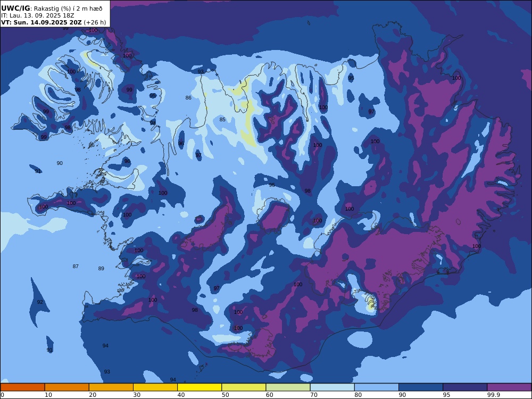
Task: Select the sky blue 80–90 legend swatch
Action: (x=377, y=387)
